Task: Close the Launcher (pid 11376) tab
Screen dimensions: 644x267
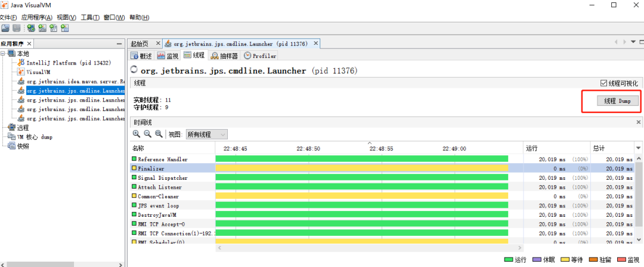Action: click(315, 43)
